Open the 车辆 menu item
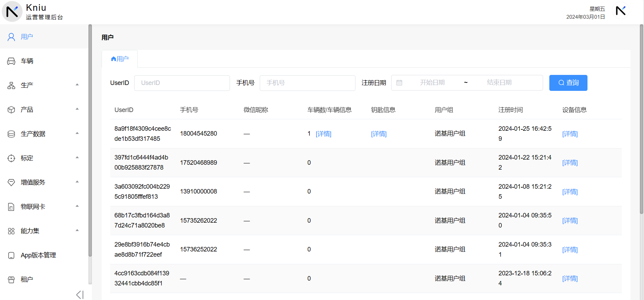This screenshot has width=644, height=300. click(x=44, y=61)
